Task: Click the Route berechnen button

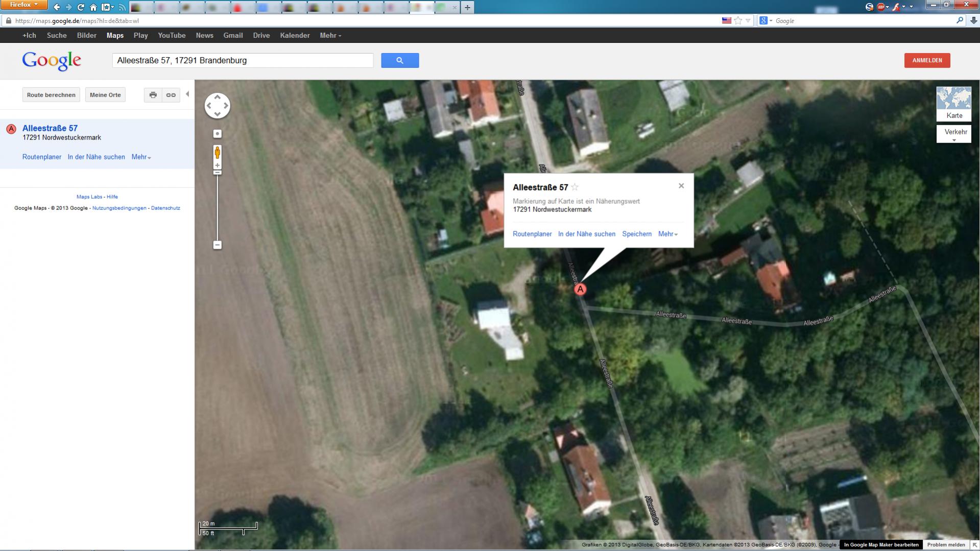Action: pyautogui.click(x=51, y=95)
